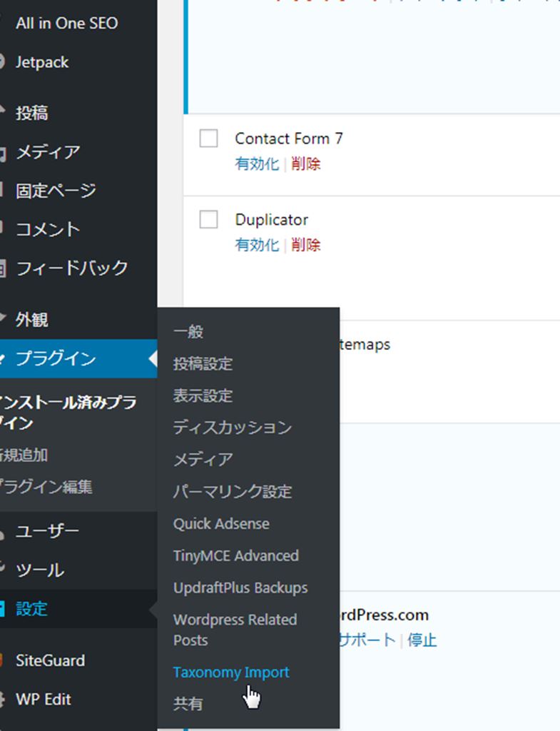Open the All in One SEO menu
Image resolution: width=560 pixels, height=731 pixels.
coord(66,23)
